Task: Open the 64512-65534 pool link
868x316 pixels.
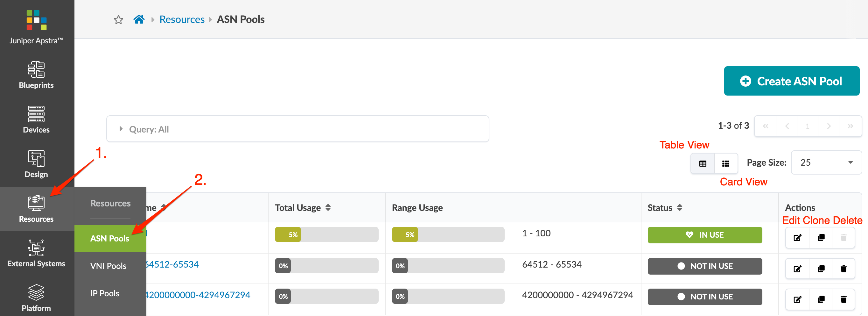Action: click(172, 264)
